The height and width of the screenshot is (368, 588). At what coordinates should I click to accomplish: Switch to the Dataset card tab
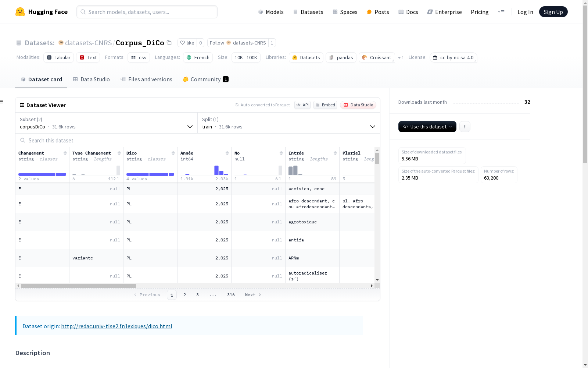click(x=41, y=79)
